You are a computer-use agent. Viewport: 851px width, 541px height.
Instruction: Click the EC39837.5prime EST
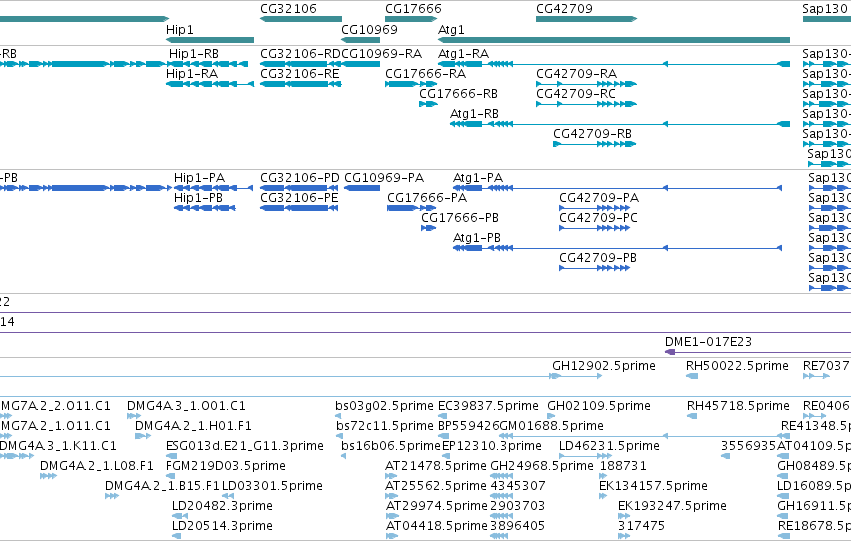442,416
